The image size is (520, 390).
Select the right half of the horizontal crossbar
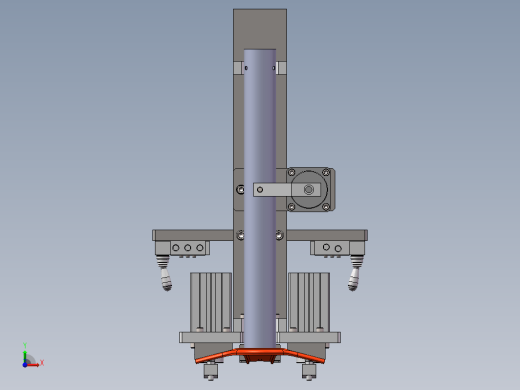point(327,235)
